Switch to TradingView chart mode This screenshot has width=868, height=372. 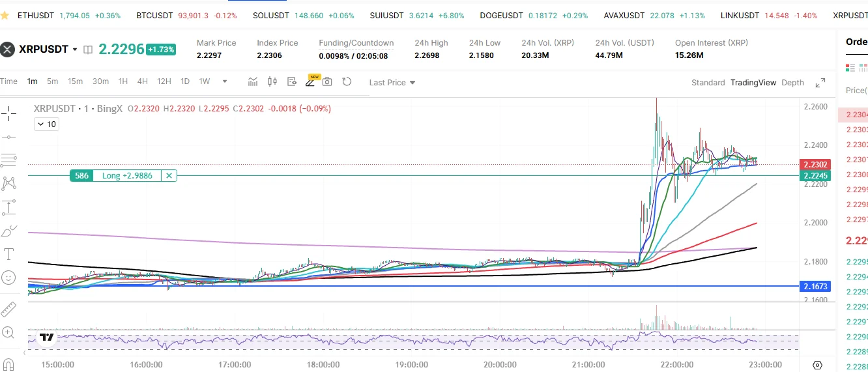tap(753, 83)
